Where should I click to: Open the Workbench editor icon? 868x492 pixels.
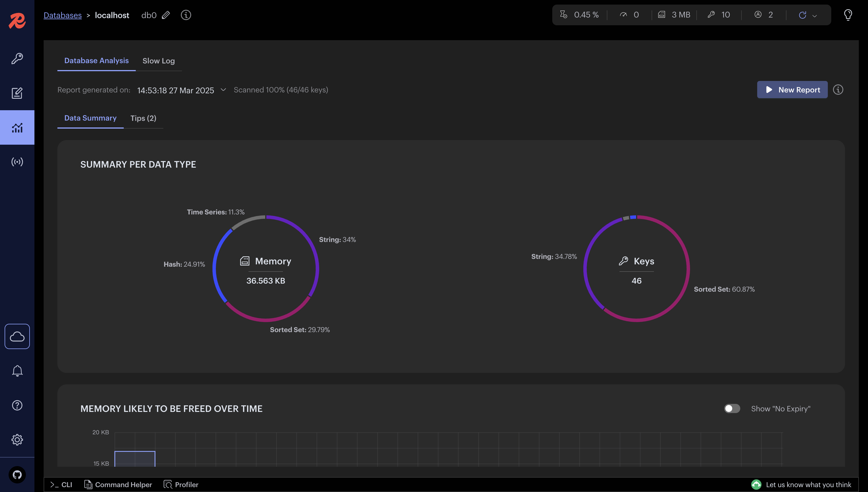(17, 93)
